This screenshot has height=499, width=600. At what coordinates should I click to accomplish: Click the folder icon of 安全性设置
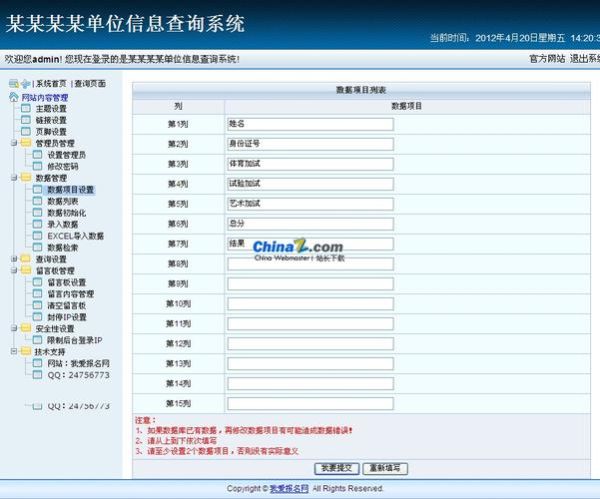(x=26, y=328)
